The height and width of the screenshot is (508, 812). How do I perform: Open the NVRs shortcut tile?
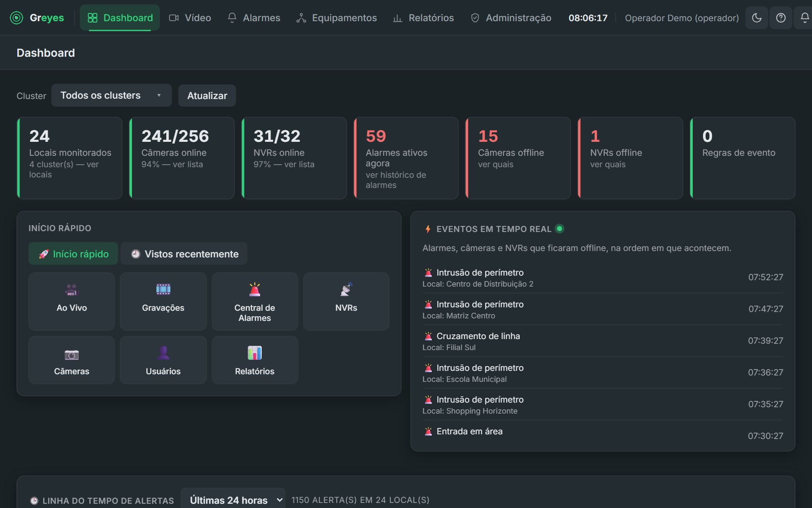tap(346, 301)
